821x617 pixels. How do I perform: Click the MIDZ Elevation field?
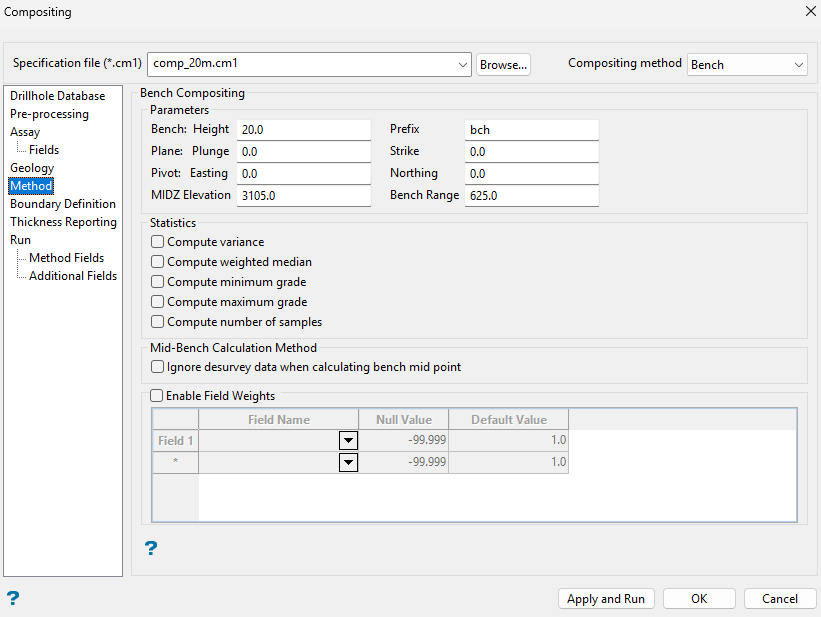click(x=304, y=195)
